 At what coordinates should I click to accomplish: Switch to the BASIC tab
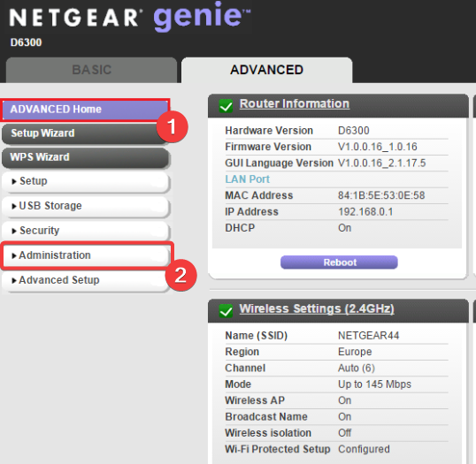(x=91, y=70)
